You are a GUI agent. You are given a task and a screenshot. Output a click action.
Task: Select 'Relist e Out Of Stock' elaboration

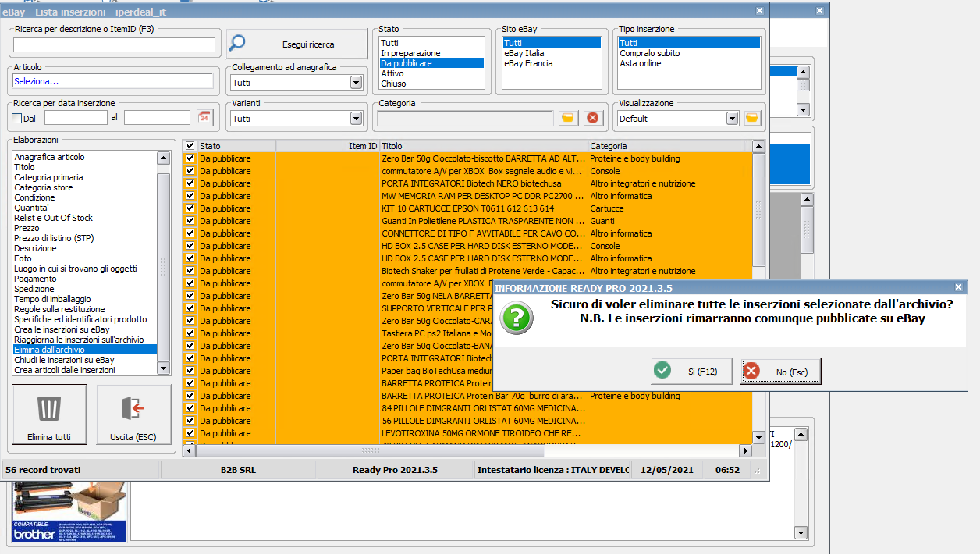coord(84,218)
